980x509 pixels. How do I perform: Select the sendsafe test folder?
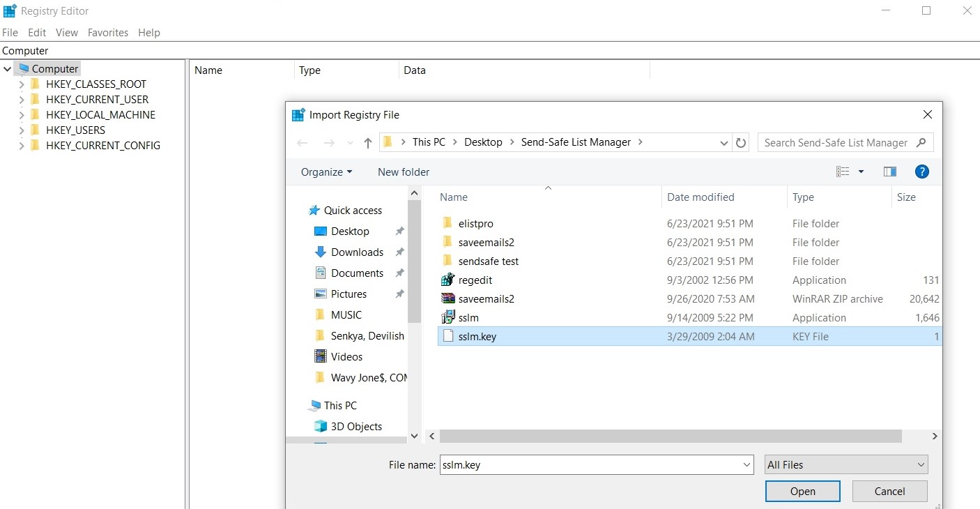488,261
